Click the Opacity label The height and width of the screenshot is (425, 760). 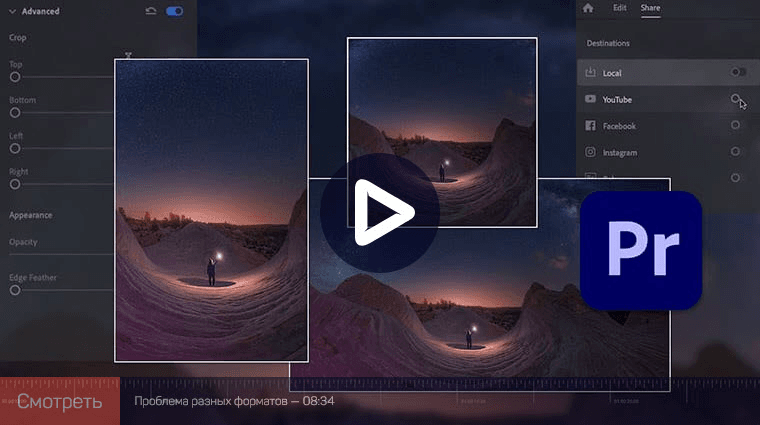tap(23, 242)
